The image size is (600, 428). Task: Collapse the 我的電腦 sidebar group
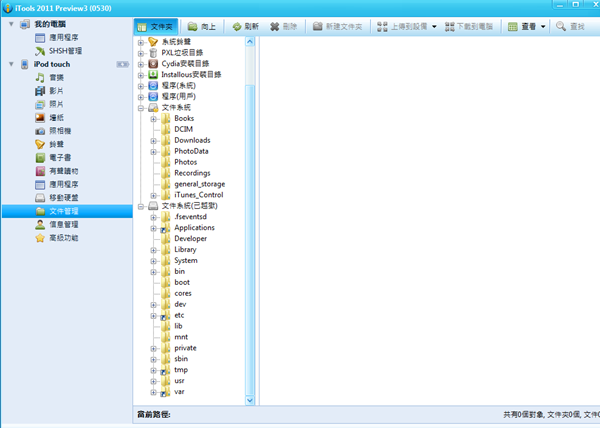click(x=11, y=24)
